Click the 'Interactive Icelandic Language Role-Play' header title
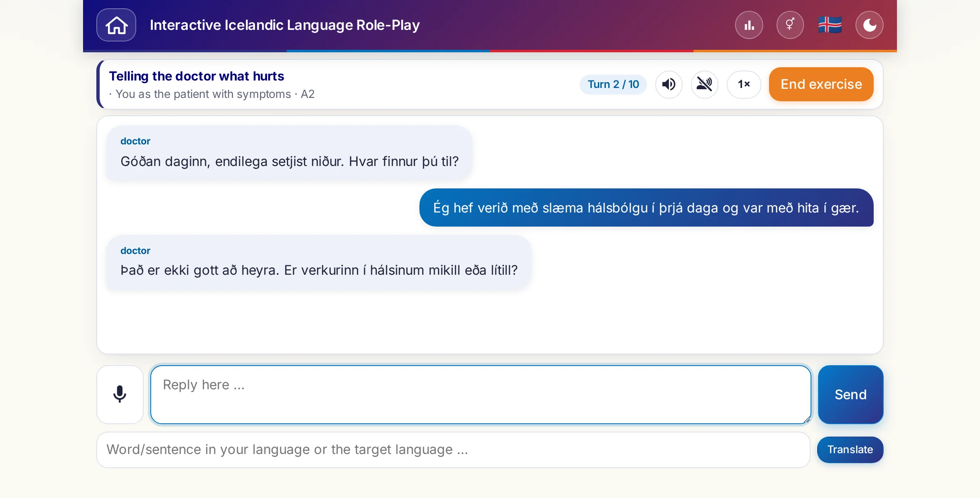The width and height of the screenshot is (980, 498). coord(285,25)
